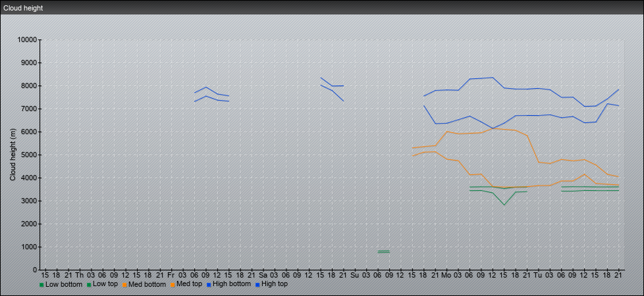Click the green Low top legend marker

coord(89,285)
